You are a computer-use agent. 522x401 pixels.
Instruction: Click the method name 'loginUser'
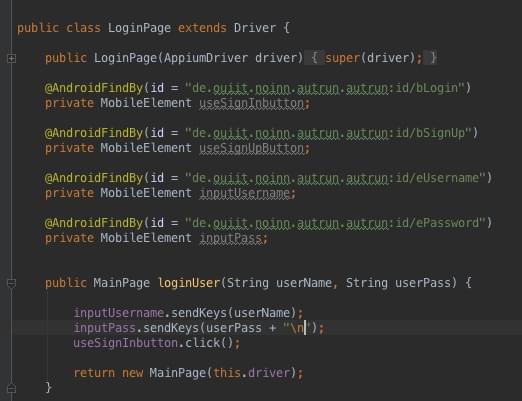[x=189, y=283]
